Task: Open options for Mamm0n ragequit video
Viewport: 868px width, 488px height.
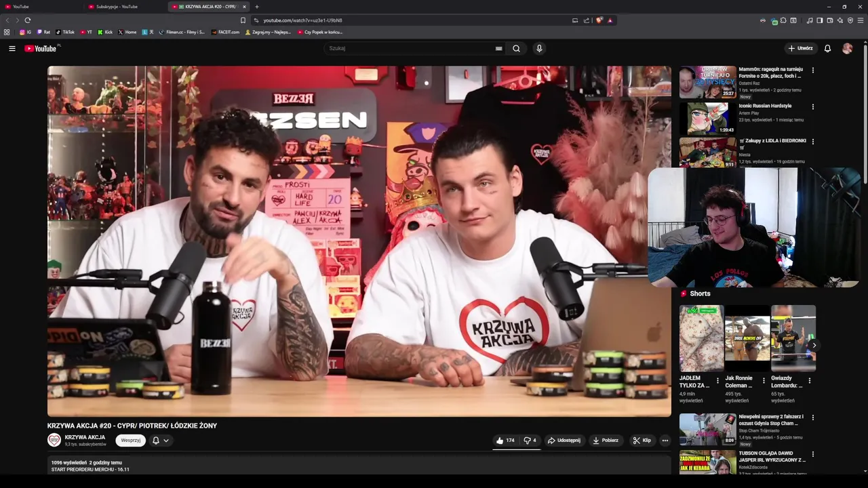Action: coord(812,70)
